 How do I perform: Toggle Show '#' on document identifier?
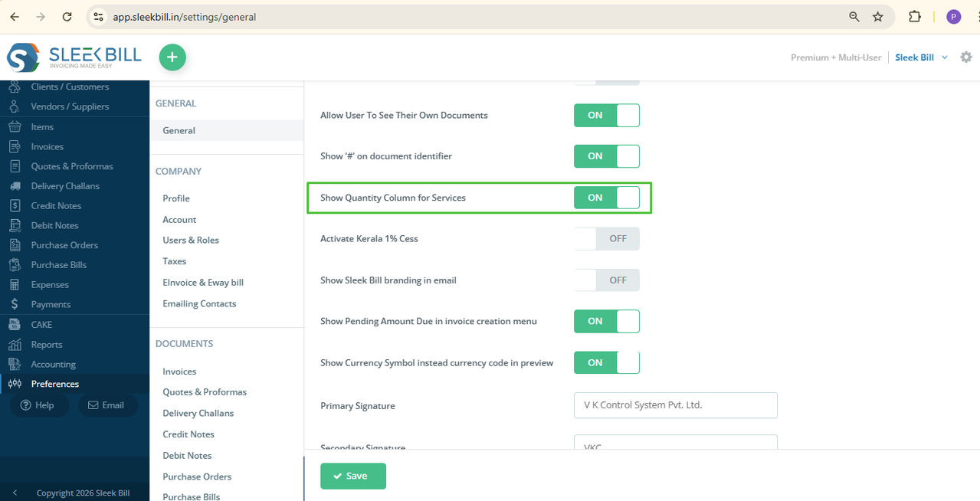(607, 156)
